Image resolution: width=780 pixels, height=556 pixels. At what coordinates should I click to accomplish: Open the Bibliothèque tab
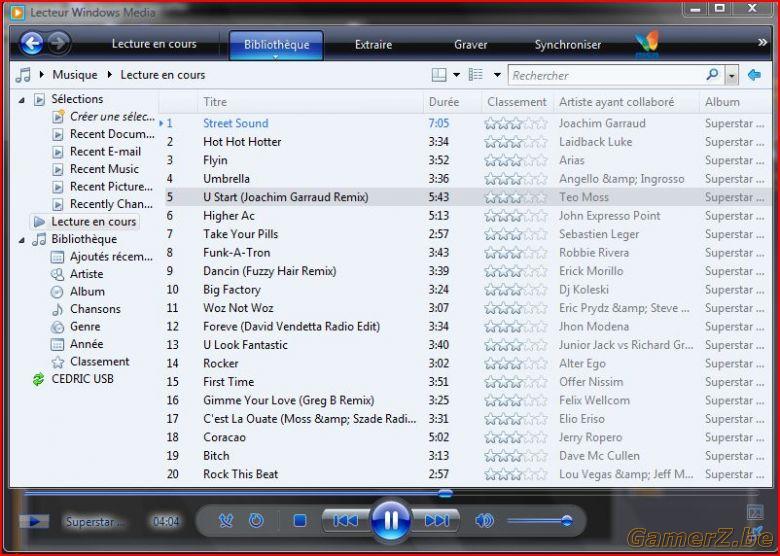pos(277,44)
